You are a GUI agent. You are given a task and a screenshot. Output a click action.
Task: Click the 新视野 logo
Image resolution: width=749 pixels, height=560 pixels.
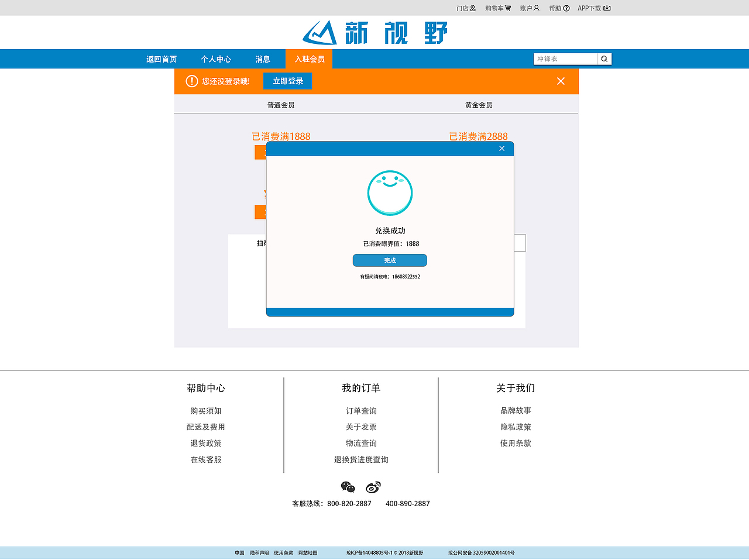(x=374, y=32)
